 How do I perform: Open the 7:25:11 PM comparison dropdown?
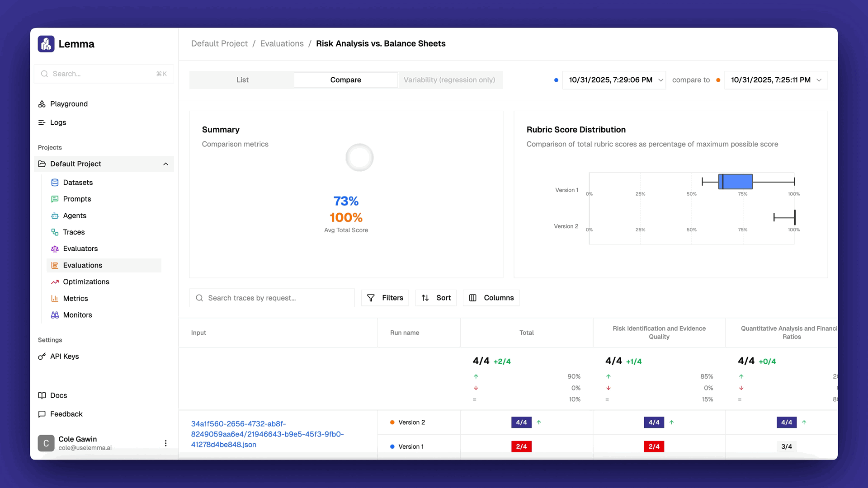(776, 80)
